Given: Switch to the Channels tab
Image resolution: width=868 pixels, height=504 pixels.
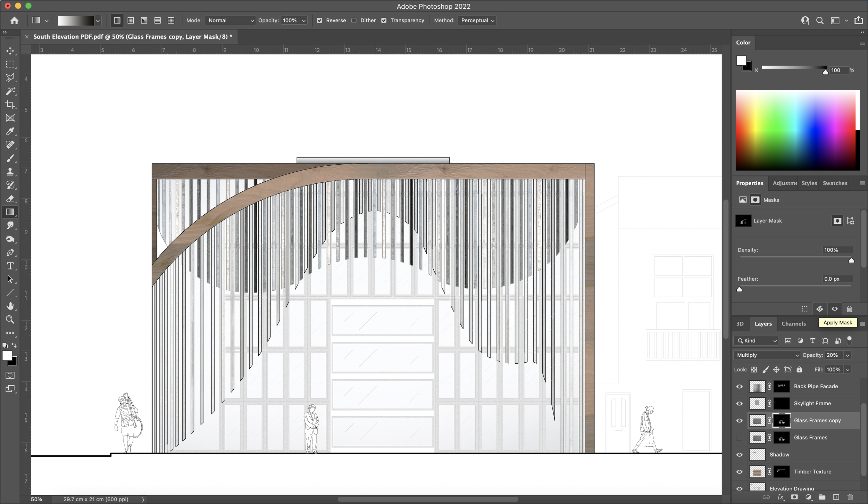Looking at the screenshot, I should coord(793,323).
